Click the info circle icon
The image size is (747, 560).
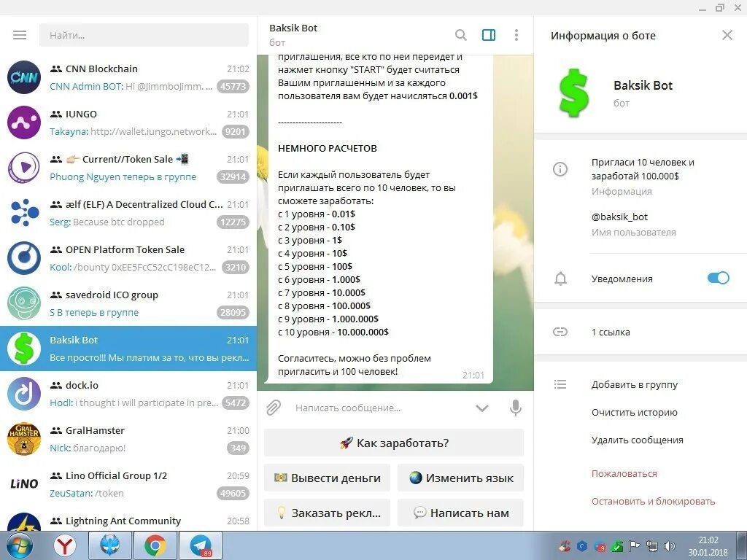pyautogui.click(x=560, y=168)
